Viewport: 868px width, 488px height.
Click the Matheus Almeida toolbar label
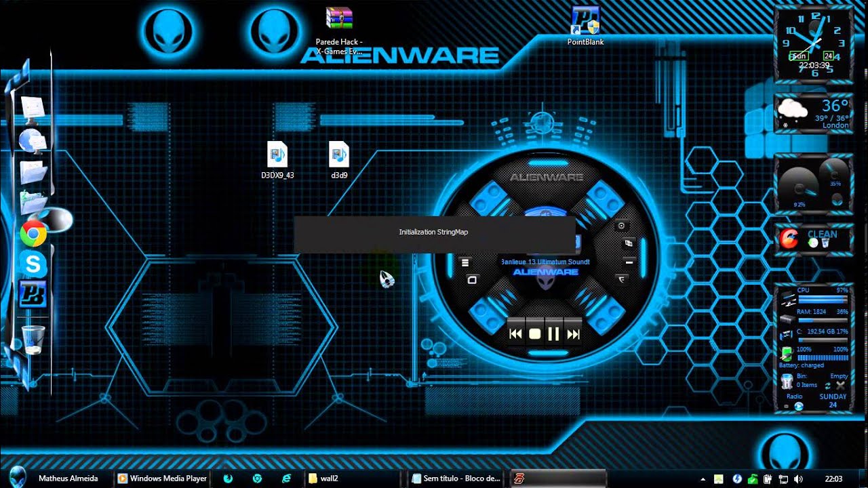coord(68,479)
